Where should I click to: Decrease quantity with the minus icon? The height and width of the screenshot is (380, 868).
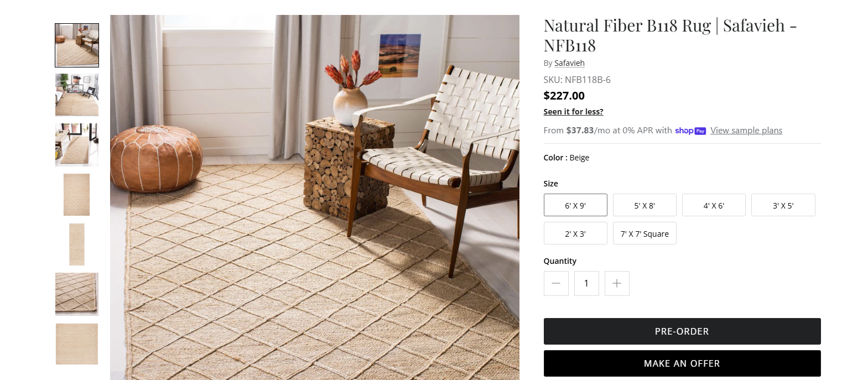click(x=556, y=283)
